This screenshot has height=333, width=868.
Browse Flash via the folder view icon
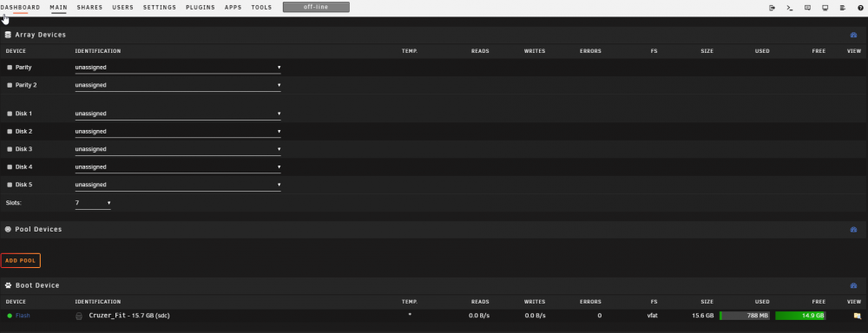tap(857, 316)
